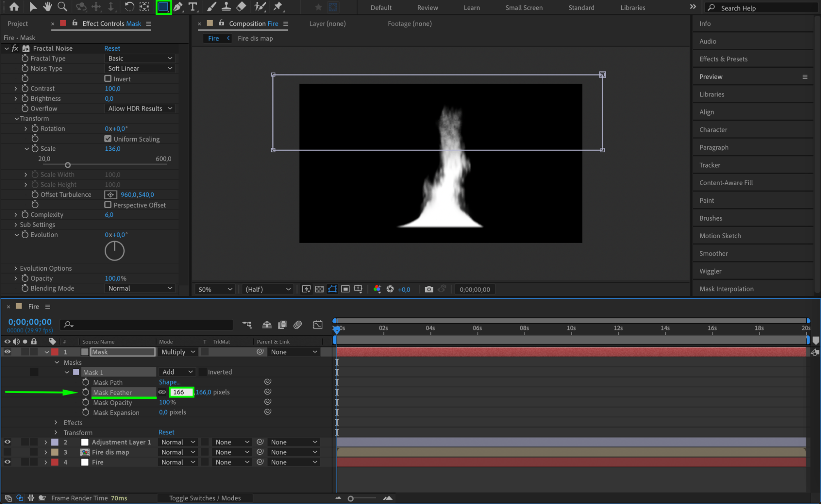Uncheck Uniform Scaling in the Transform group
This screenshot has height=504, width=821.
coord(108,139)
